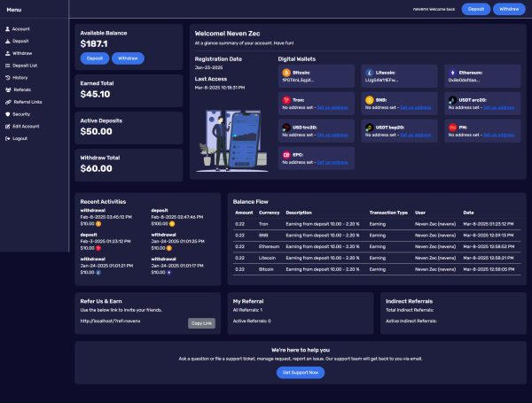Click the Tron wallet icon
The width and height of the screenshot is (532, 403).
tap(286, 100)
